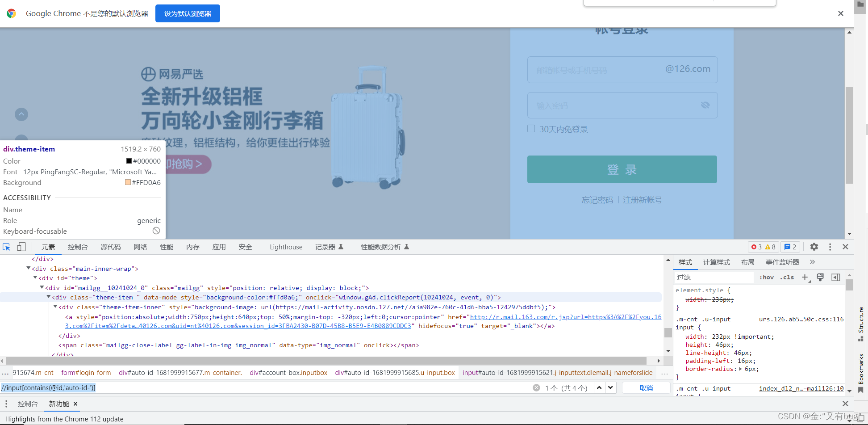This screenshot has width=868, height=425.
Task: Open the 性能数据分析 tab
Action: [385, 247]
